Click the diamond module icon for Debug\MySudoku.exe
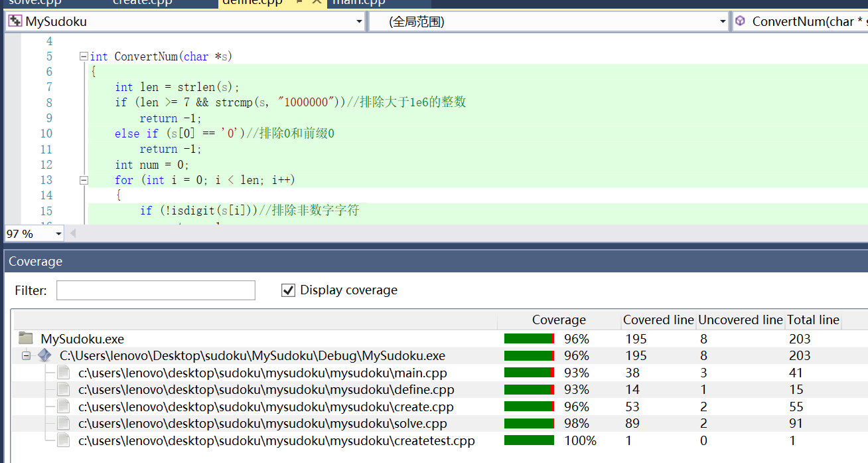The height and width of the screenshot is (463, 868). 45,355
